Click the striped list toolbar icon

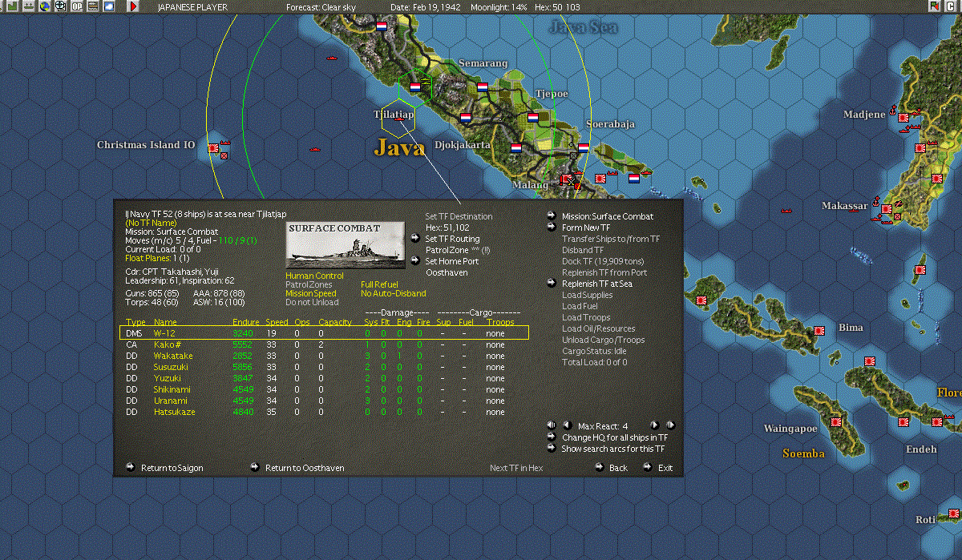click(93, 6)
